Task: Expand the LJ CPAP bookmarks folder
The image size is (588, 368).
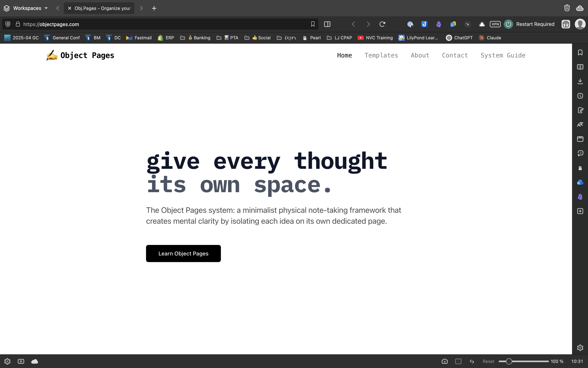Action: [x=339, y=38]
